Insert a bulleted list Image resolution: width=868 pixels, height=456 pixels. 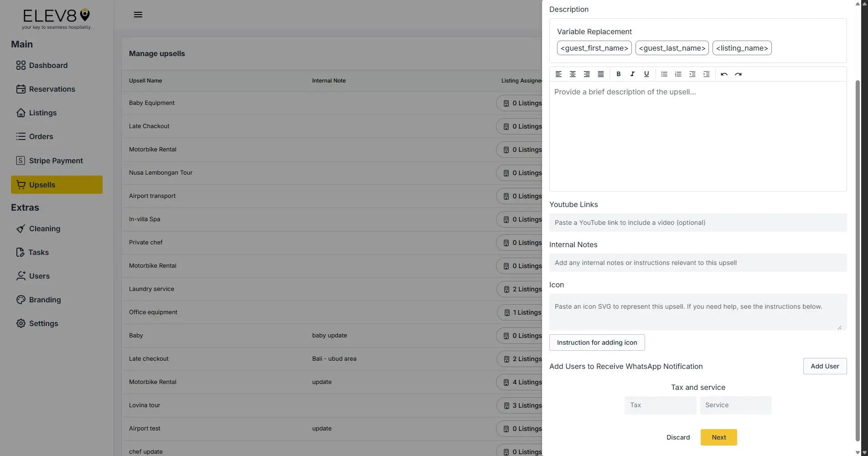click(x=664, y=74)
